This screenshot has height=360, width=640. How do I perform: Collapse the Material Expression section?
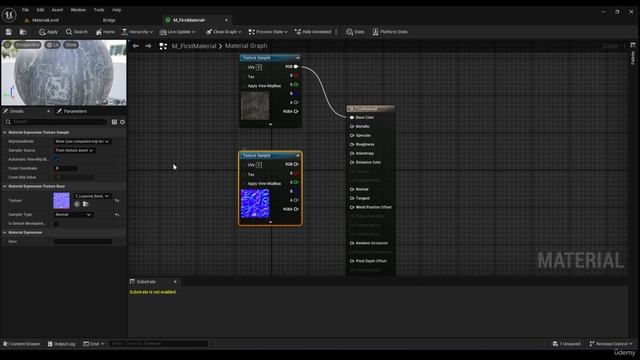coord(5,232)
